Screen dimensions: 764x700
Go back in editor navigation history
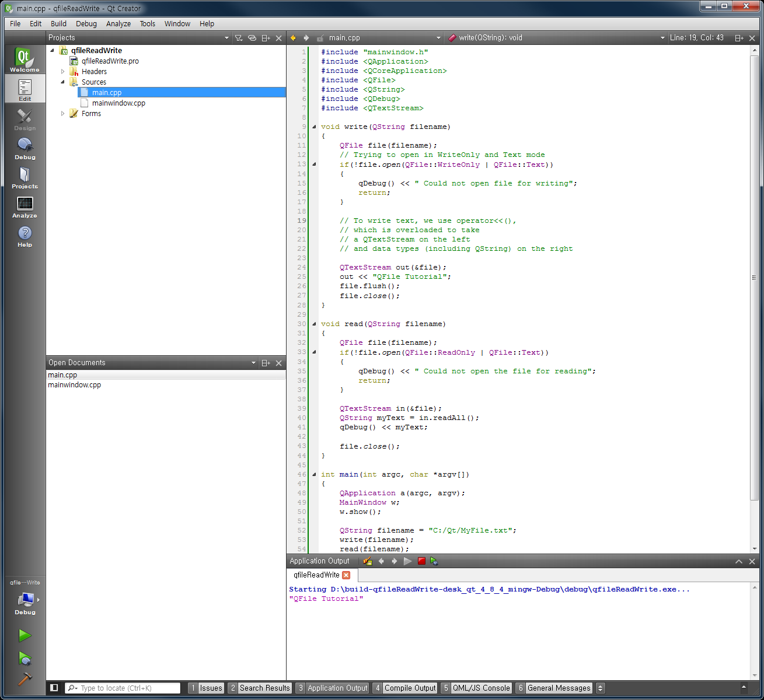point(293,38)
